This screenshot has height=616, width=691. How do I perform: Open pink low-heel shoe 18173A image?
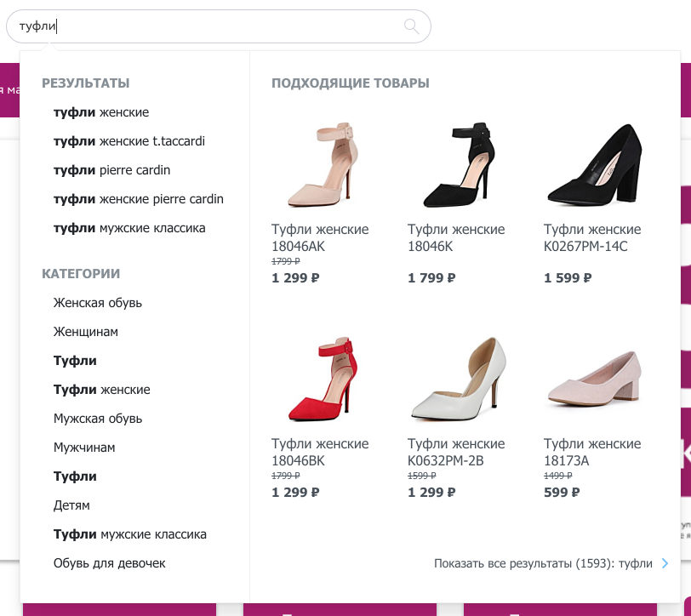[592, 379]
